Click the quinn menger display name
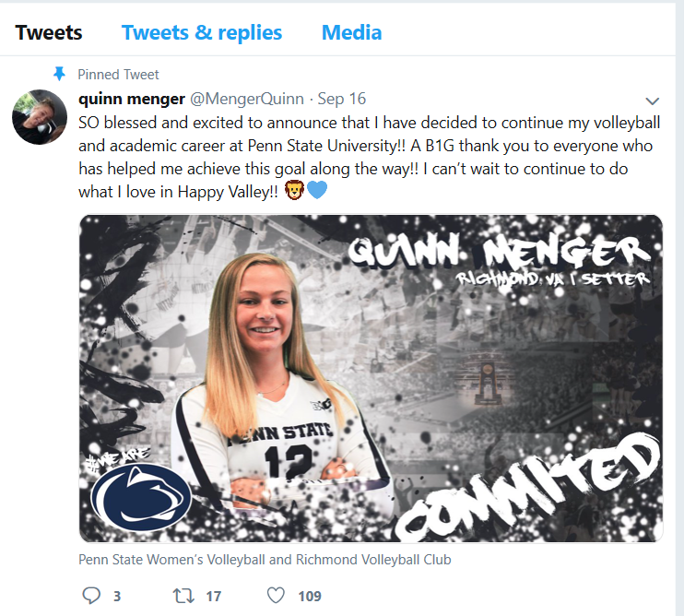 pyautogui.click(x=131, y=98)
